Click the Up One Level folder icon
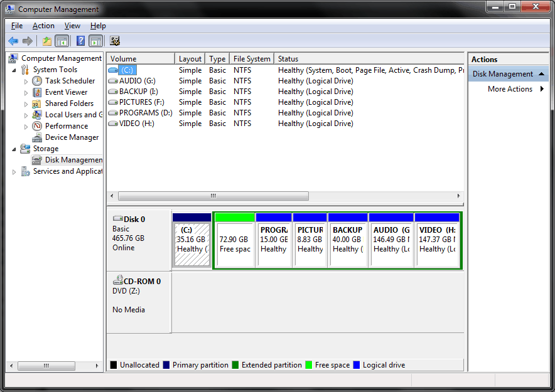The image size is (555, 392). [46, 41]
